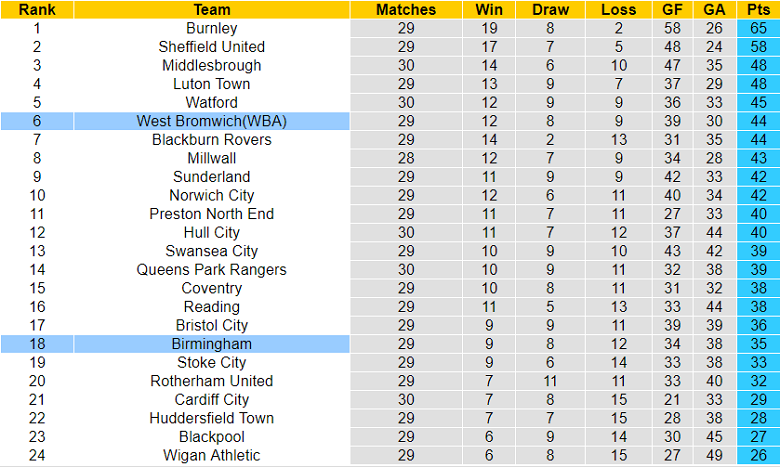Image resolution: width=780 pixels, height=467 pixels.
Task: Click the Rotherham United team name
Action: tap(211, 381)
